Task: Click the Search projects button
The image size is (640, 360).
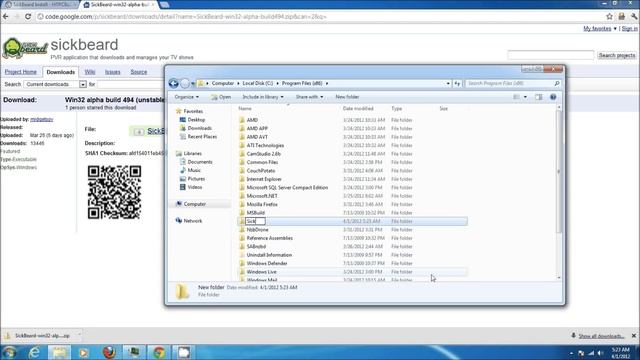Action: tap(617, 55)
